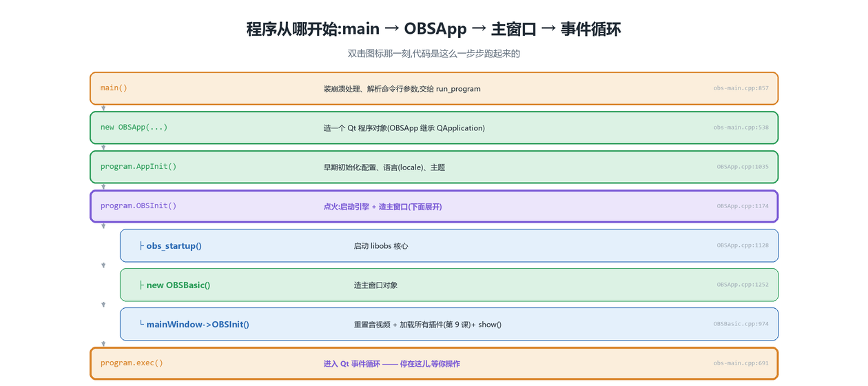Select the description mentioning 第 9 课
The width and height of the screenshot is (868, 386).
pyautogui.click(x=428, y=325)
